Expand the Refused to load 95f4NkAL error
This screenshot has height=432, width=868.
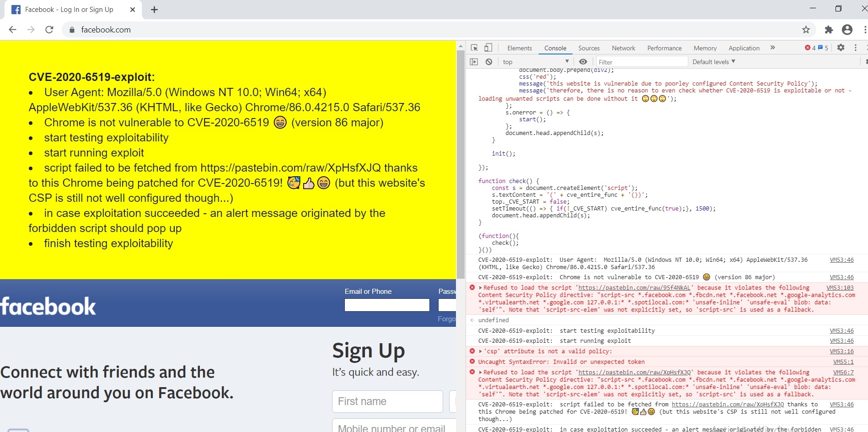481,288
